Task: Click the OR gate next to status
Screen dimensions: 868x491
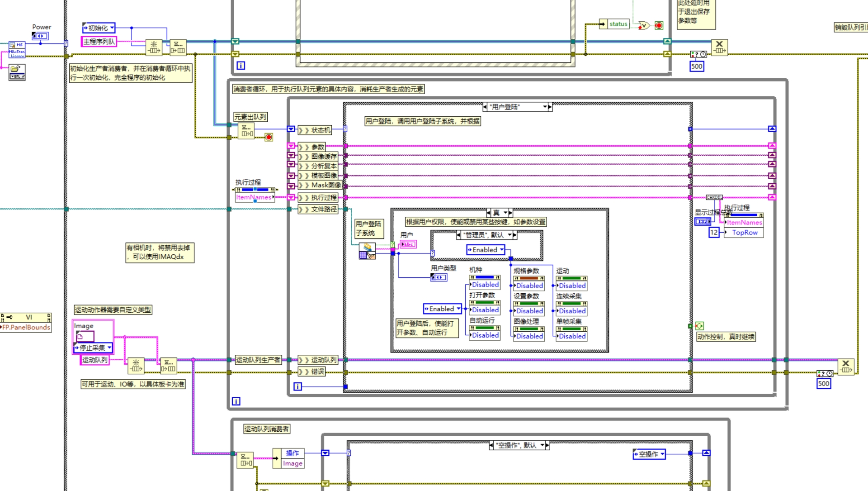Action: (643, 25)
